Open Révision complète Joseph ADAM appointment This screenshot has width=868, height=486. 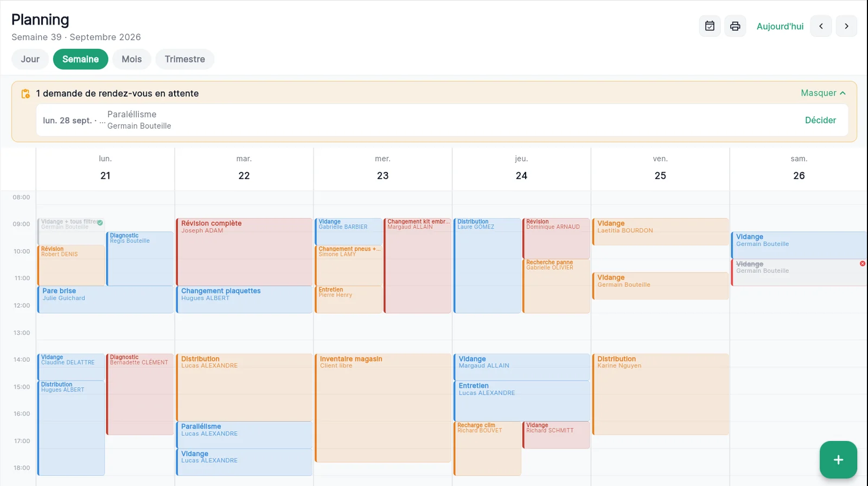click(x=244, y=252)
